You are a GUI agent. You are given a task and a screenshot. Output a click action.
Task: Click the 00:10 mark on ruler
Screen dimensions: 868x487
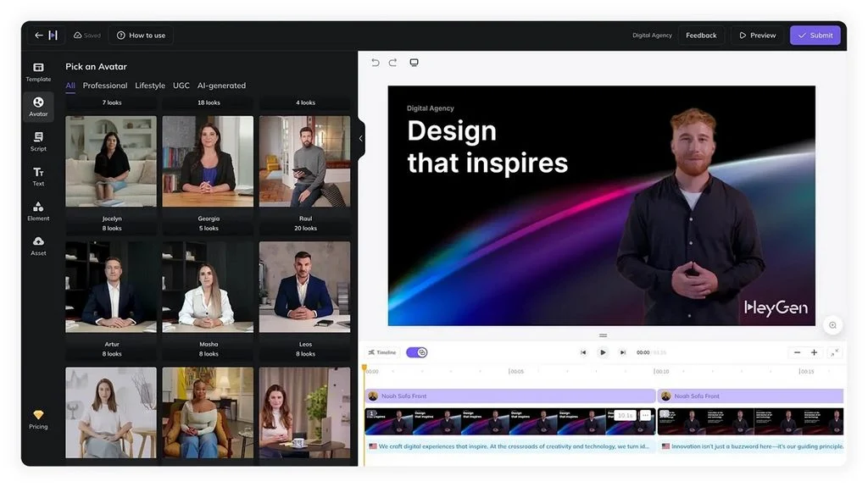[x=661, y=371]
